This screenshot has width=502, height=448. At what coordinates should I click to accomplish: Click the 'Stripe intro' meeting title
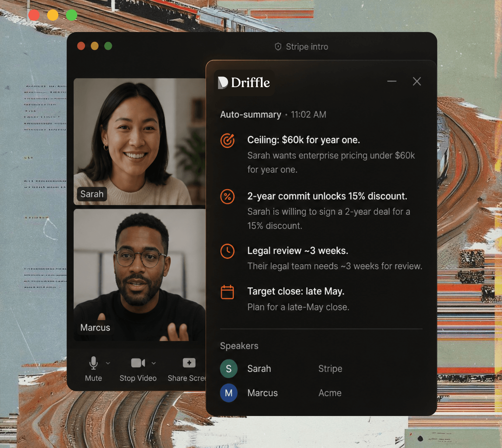(x=307, y=47)
